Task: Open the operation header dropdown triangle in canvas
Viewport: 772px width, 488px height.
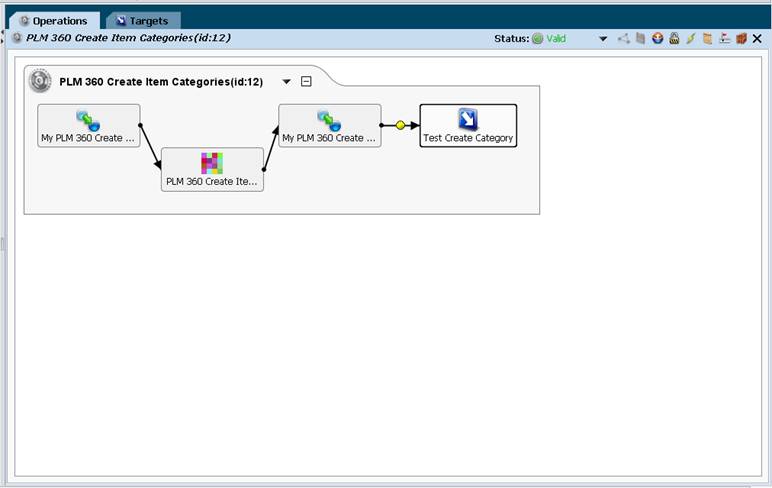Action: tap(286, 82)
